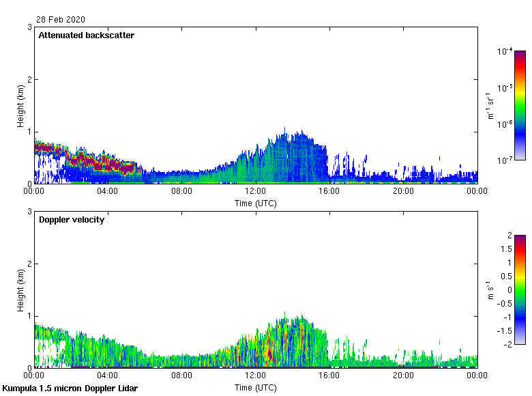Click 04:00 tick on the backscatter time axis
Image resolution: width=532 pixels, height=396 pixels.
click(108, 191)
